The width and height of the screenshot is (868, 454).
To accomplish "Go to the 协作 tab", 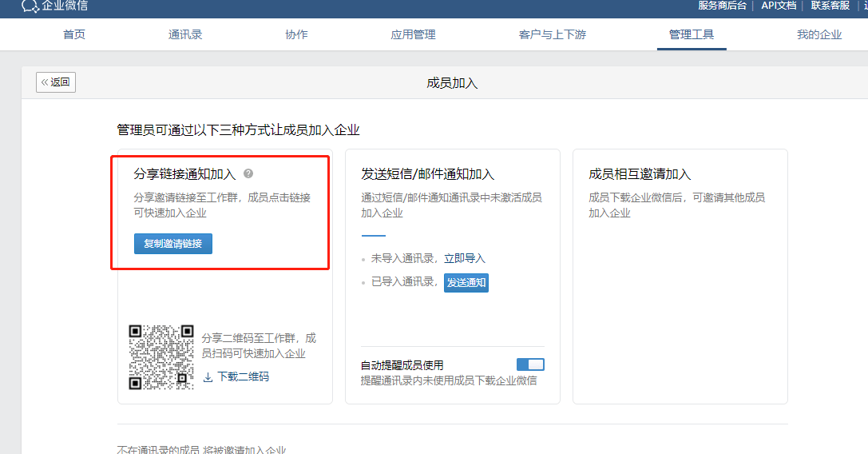I will (x=296, y=34).
